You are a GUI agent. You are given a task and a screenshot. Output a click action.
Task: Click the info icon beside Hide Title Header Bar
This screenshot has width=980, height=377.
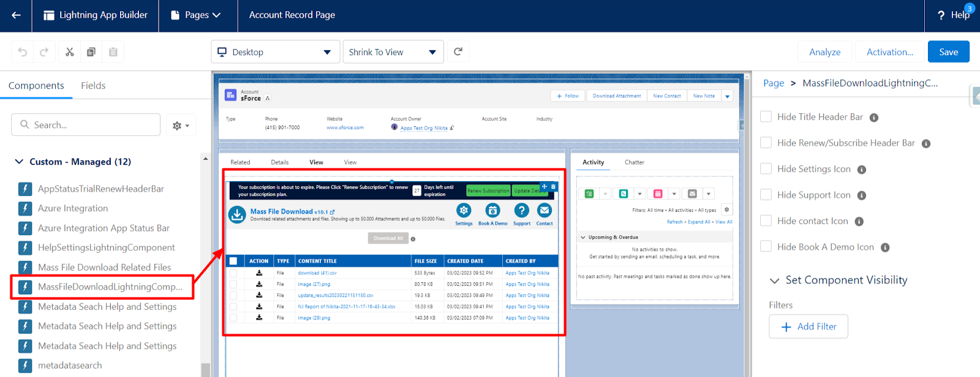874,118
